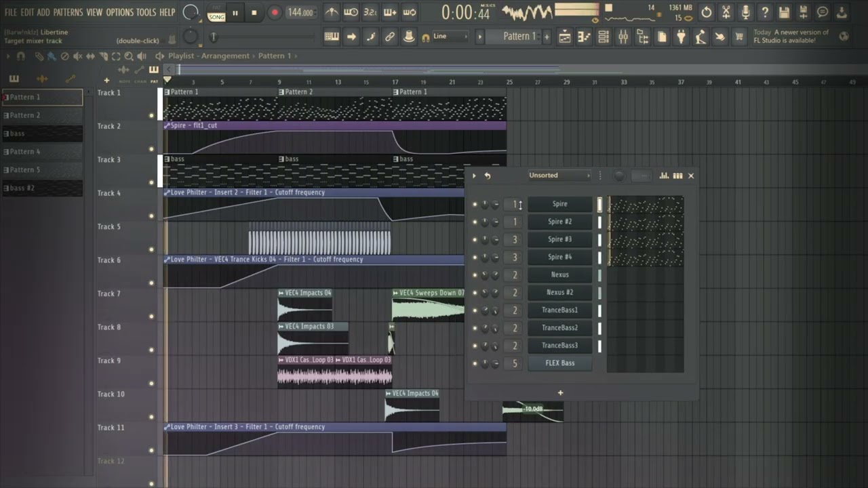Mute the Spire channel with its LED
This screenshot has width=868, height=488.
click(475, 204)
